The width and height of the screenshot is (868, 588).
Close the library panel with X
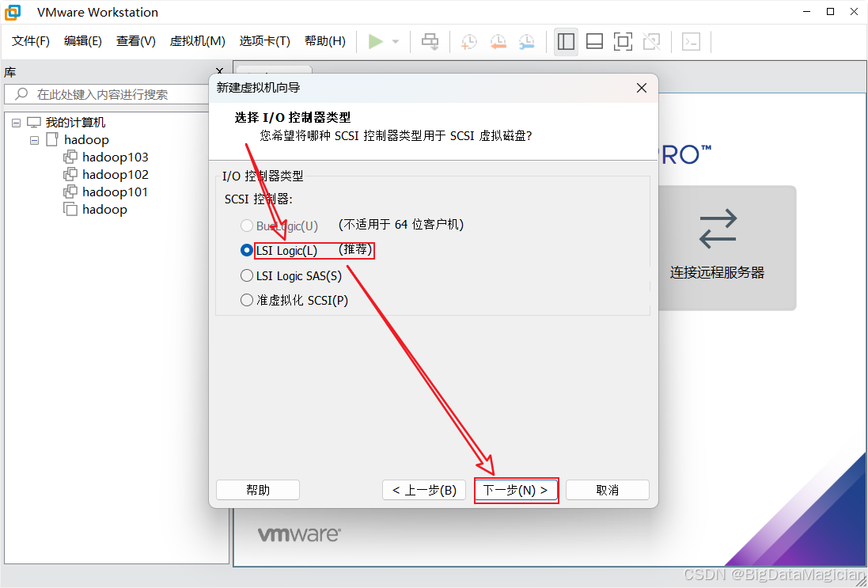[x=219, y=71]
